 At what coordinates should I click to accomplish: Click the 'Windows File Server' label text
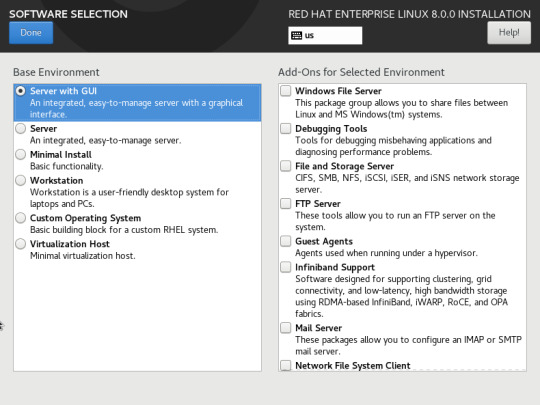[339, 91]
